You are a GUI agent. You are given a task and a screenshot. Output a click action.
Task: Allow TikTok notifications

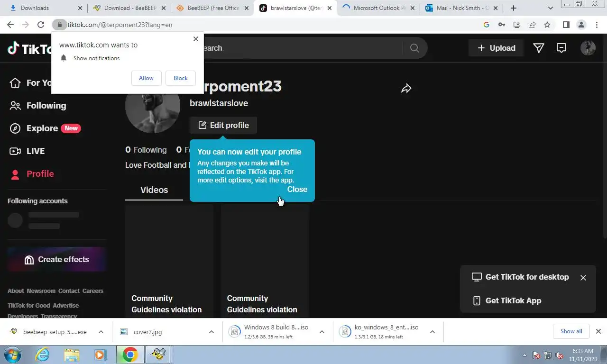146,78
